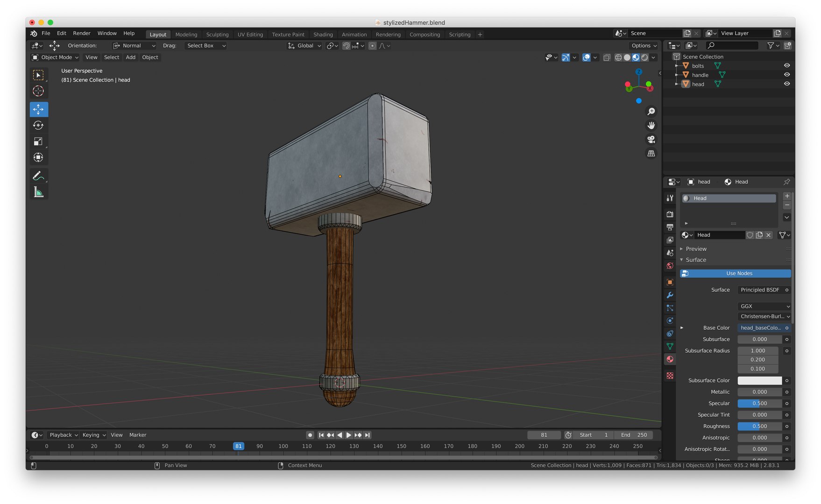Open Christensen-Burley subsurface method dropdown
This screenshot has width=821, height=504.
tap(764, 316)
